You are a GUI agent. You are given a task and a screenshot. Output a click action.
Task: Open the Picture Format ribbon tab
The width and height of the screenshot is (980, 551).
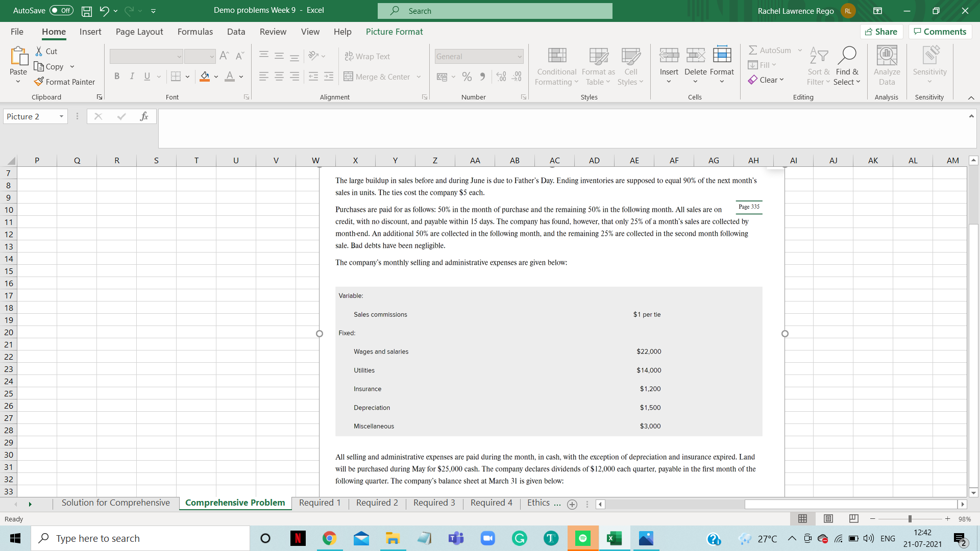pos(394,32)
